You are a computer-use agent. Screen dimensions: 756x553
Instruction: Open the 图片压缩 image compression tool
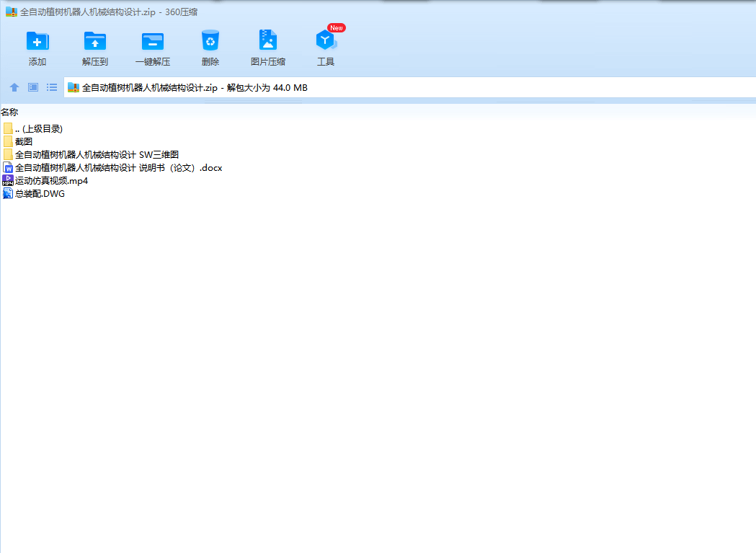[268, 40]
